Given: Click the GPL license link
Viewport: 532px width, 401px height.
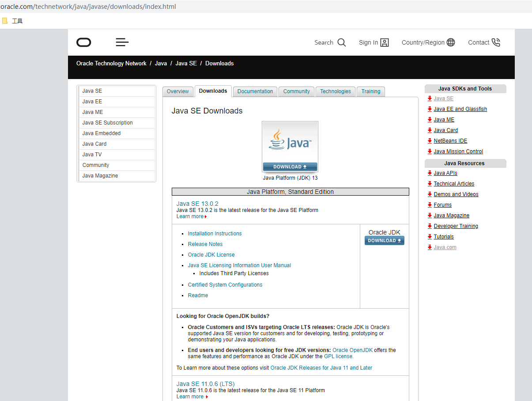Looking at the screenshot, I should coord(338,356).
